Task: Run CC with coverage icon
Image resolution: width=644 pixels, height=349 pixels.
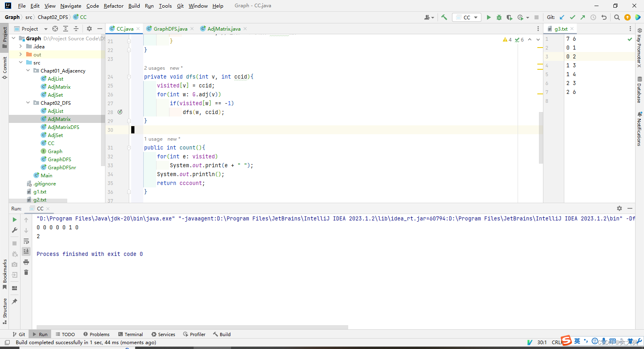Action: click(x=510, y=17)
